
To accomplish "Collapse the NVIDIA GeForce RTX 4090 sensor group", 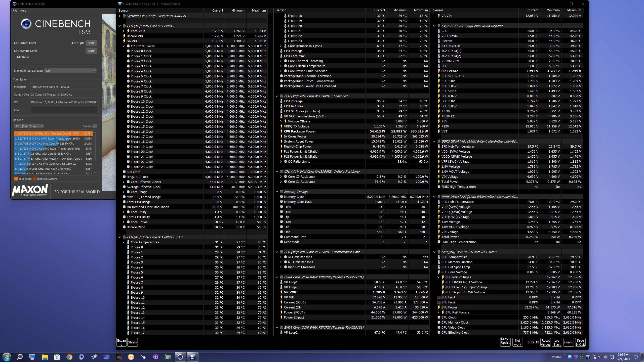I will 434,252.
